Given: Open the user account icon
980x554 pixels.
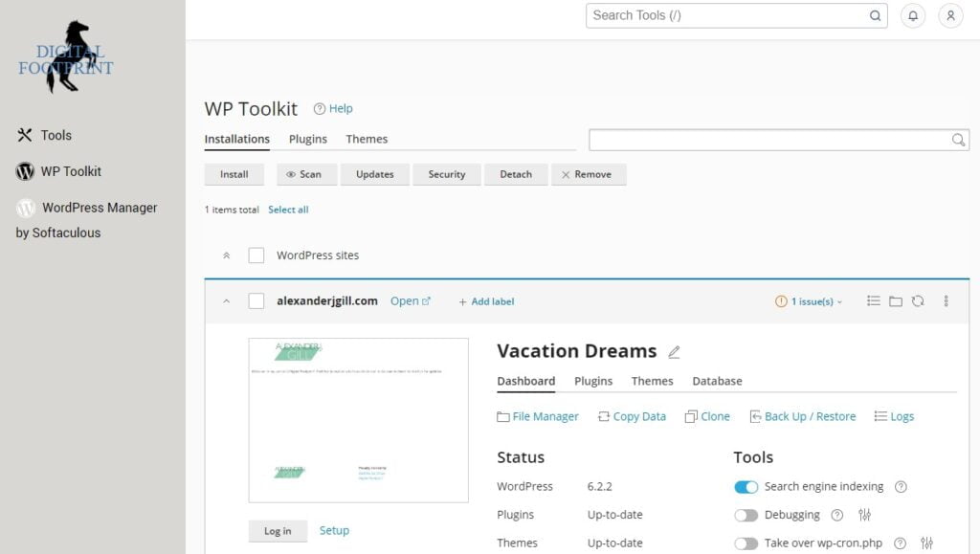Looking at the screenshot, I should [950, 15].
